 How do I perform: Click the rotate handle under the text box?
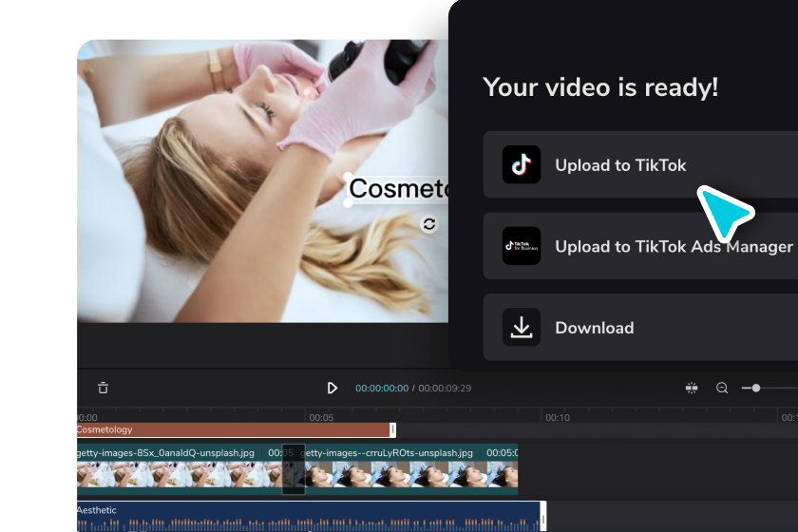pyautogui.click(x=429, y=224)
